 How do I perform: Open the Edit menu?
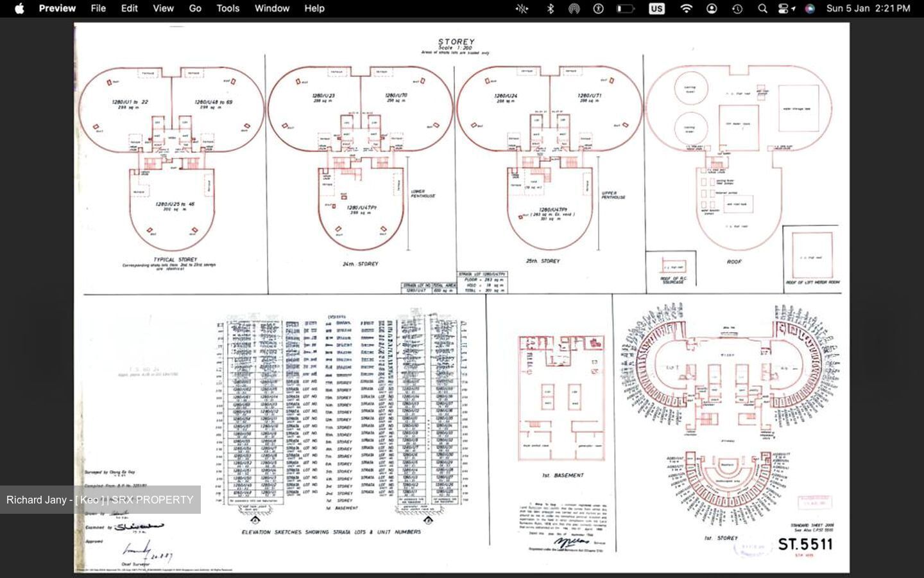(x=130, y=8)
